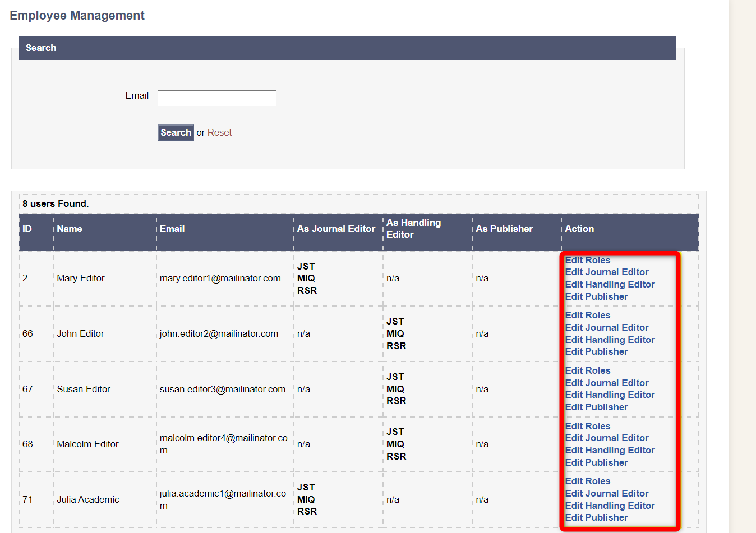
Task: Click Edit Journal Editor for Mary Editor
Action: point(606,272)
